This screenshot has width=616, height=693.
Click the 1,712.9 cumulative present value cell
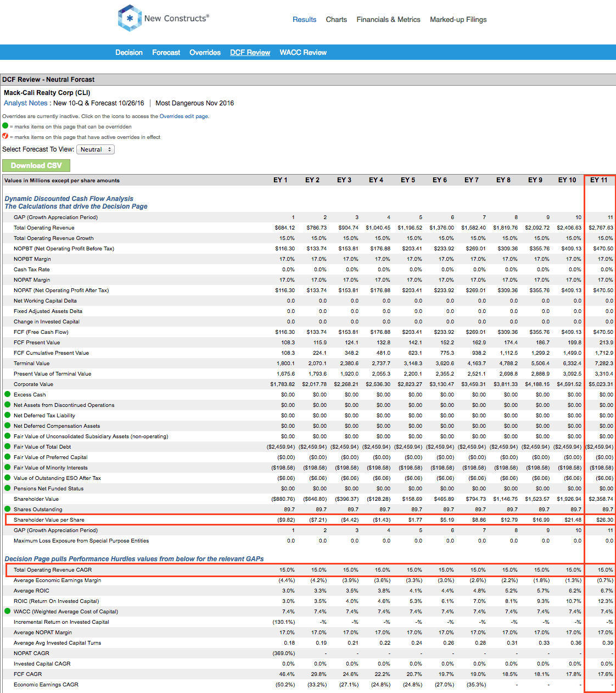tap(604, 353)
